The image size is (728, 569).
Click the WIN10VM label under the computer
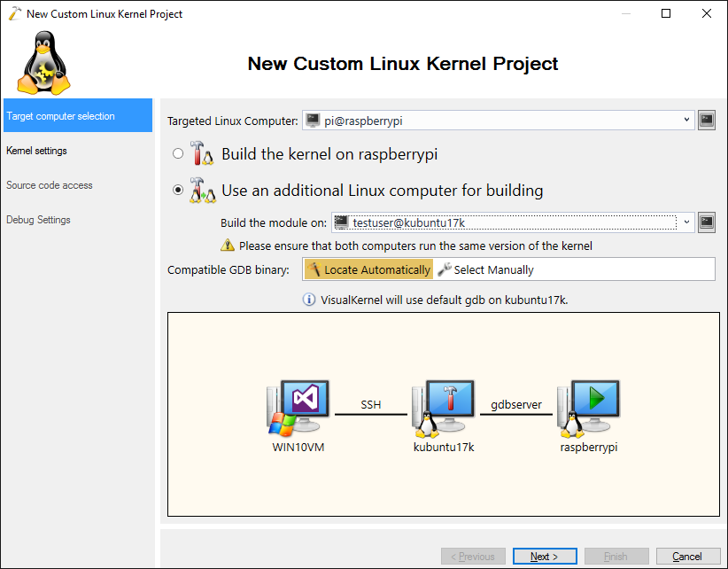(x=298, y=448)
